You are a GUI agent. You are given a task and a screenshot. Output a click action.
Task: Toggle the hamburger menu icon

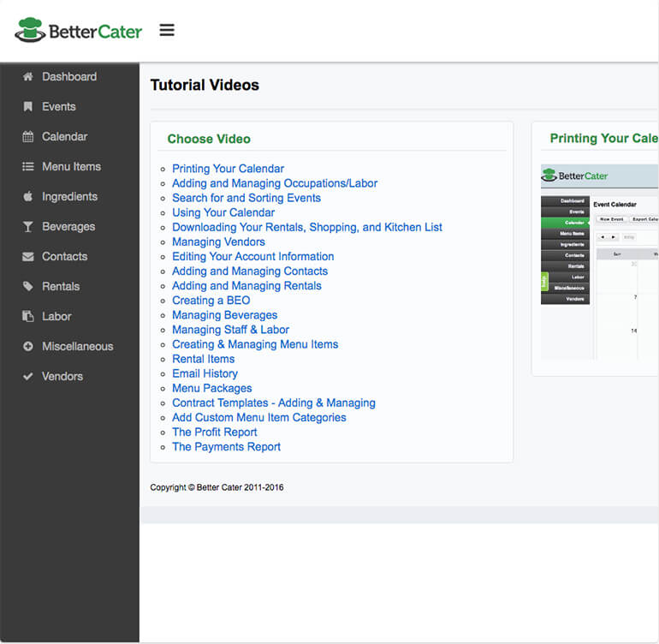coord(167,30)
